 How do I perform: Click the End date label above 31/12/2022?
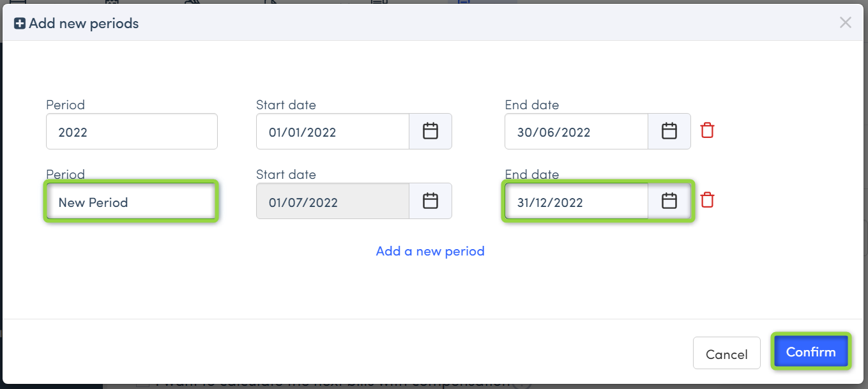[x=531, y=174]
